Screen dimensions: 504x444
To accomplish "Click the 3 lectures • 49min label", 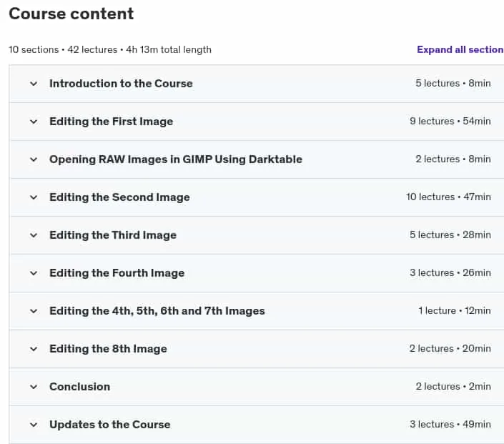I will click(450, 425).
